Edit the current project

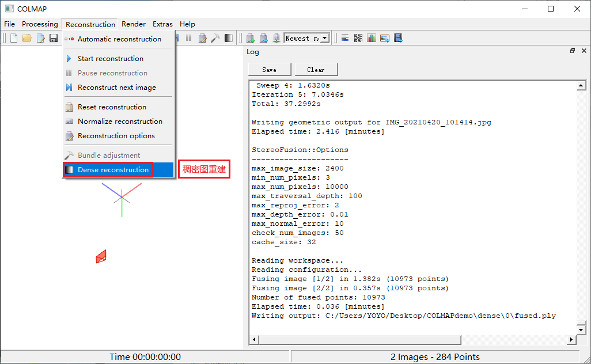click(40, 37)
